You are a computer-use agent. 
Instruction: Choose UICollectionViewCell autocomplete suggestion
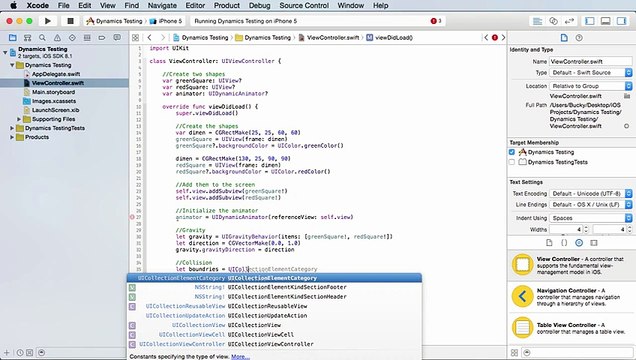pos(274,335)
